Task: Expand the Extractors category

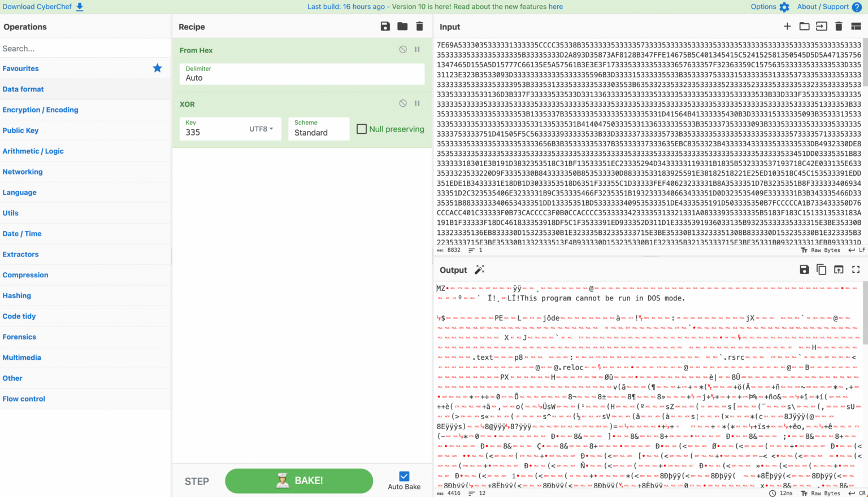Action: pos(85,254)
